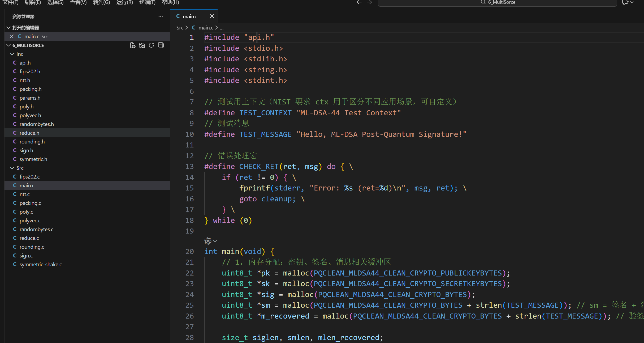
Task: Click Src in the breadcrumb path
Action: pyautogui.click(x=180, y=28)
